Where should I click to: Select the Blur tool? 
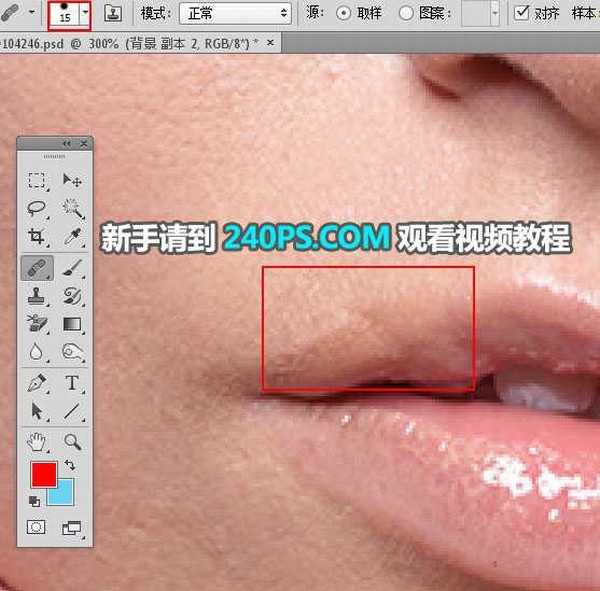pyautogui.click(x=36, y=351)
